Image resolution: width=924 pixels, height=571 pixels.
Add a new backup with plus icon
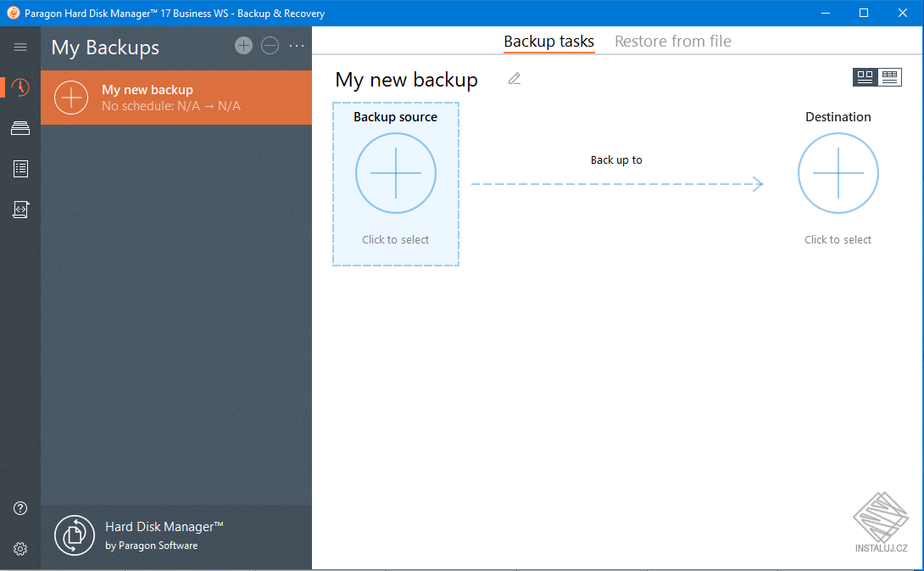[243, 46]
